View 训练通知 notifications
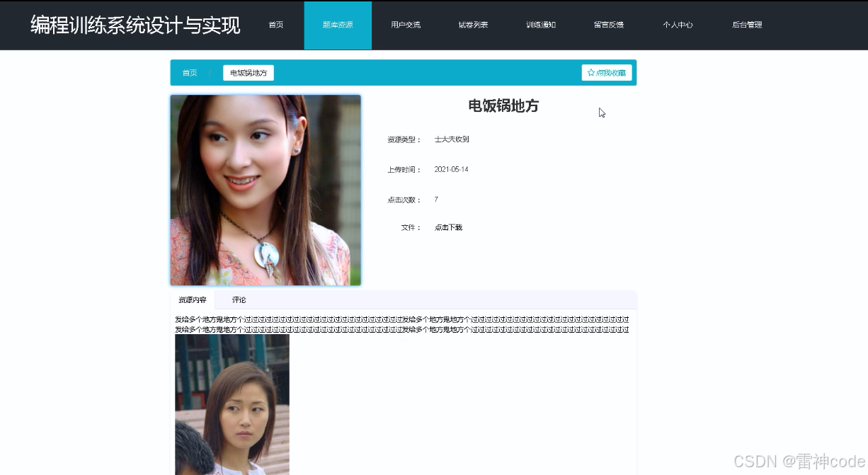Image resolution: width=868 pixels, height=475 pixels. coord(540,25)
